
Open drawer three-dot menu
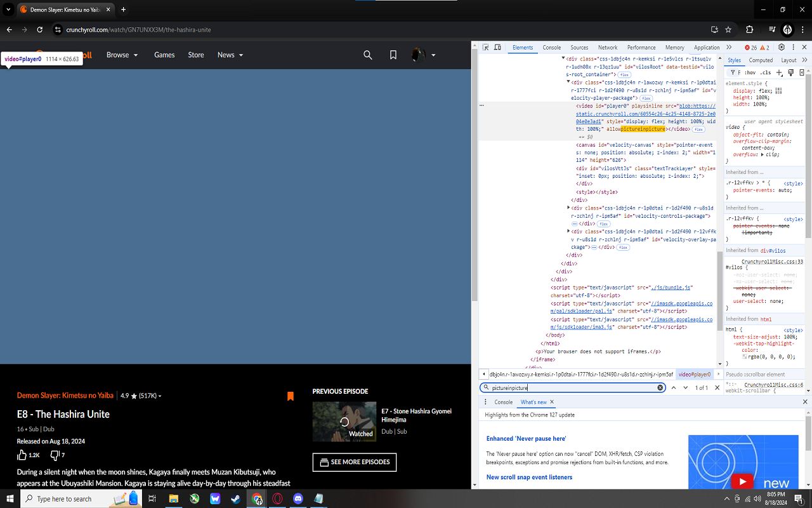click(x=485, y=402)
